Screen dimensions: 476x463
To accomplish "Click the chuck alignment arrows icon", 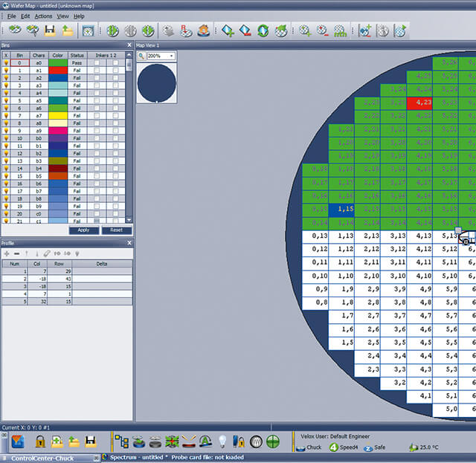I will 172,441.
